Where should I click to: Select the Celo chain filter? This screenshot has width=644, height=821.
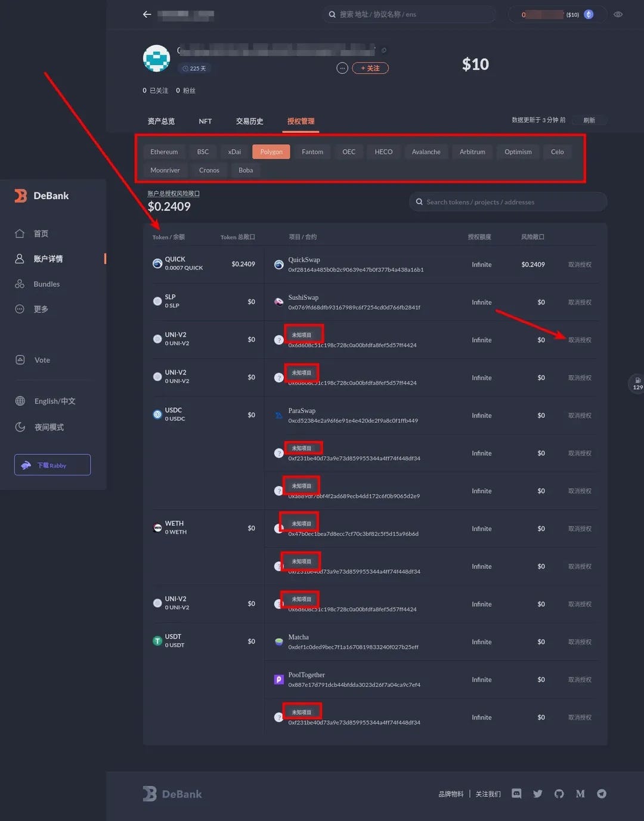558,152
